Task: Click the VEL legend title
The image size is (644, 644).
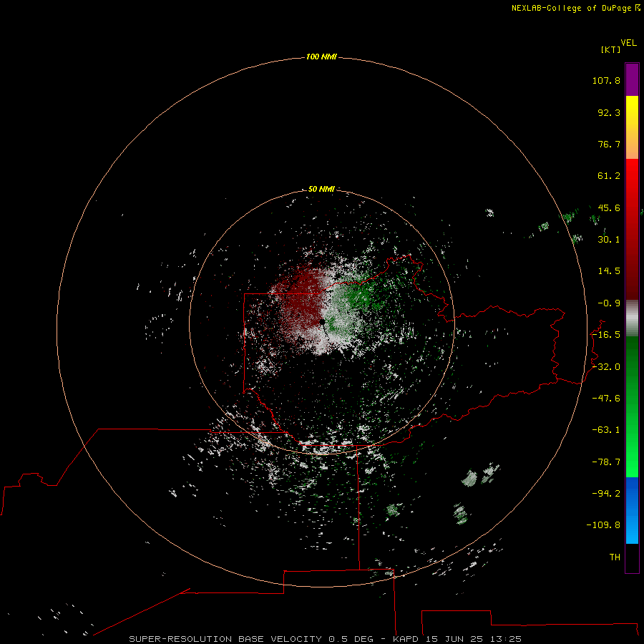Action: 629,43
